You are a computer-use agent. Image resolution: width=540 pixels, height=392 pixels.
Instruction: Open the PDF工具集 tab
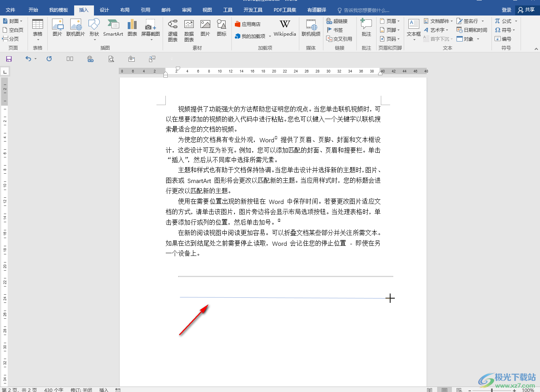pos(285,10)
